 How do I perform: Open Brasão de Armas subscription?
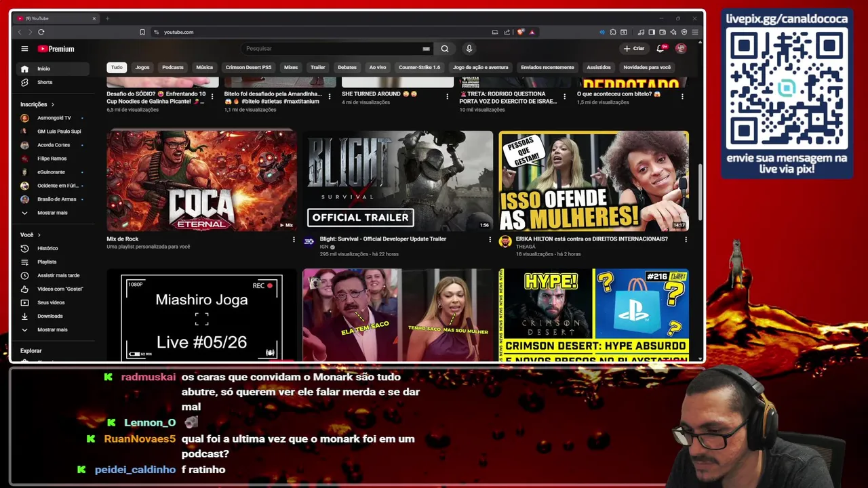tap(53, 199)
